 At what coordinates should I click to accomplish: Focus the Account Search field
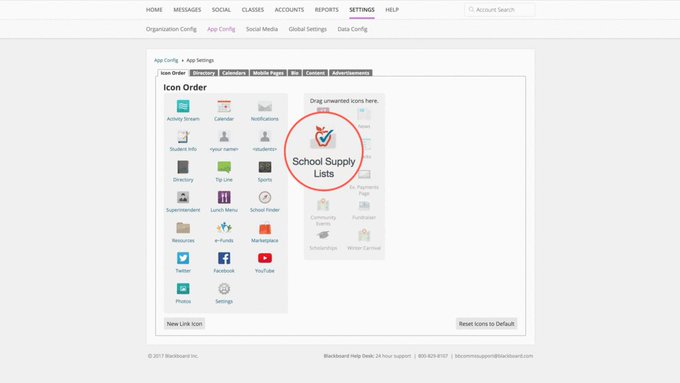(500, 10)
